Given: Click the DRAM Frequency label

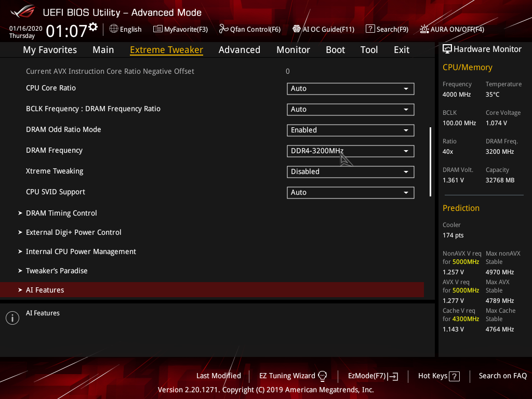Looking at the screenshot, I should coord(54,150).
